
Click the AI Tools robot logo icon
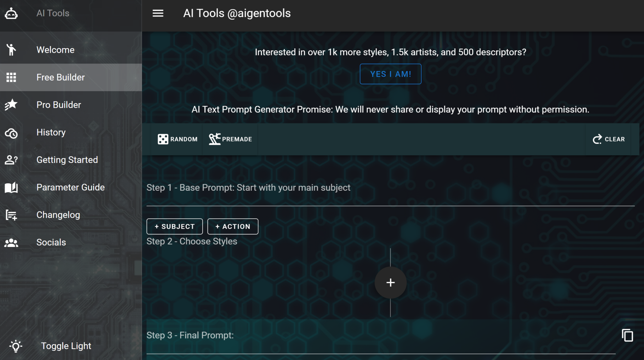click(x=11, y=13)
